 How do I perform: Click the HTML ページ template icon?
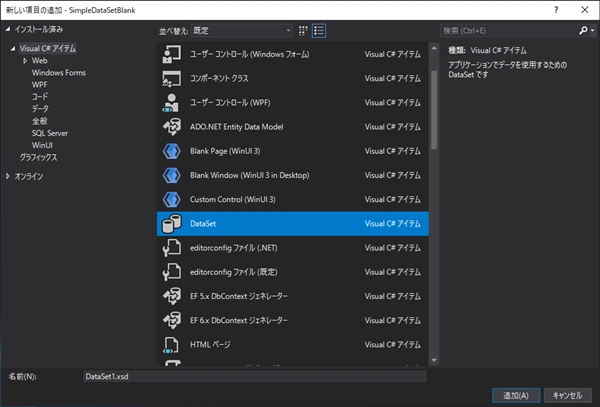171,345
